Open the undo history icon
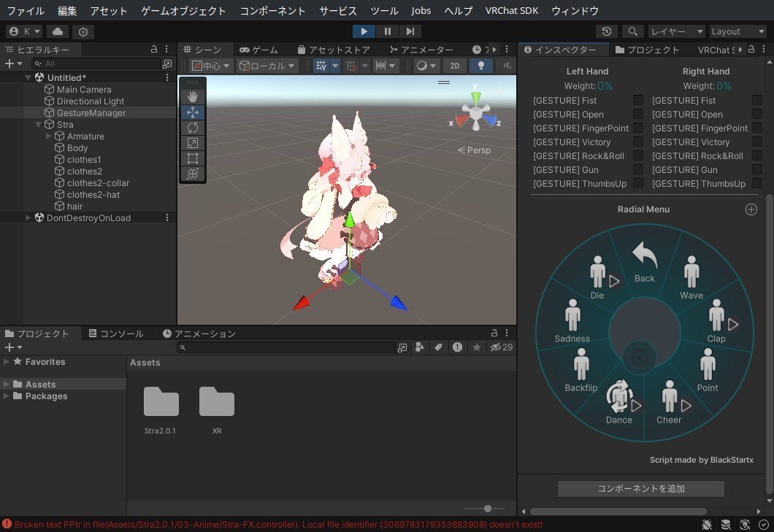The image size is (774, 532). (607, 31)
